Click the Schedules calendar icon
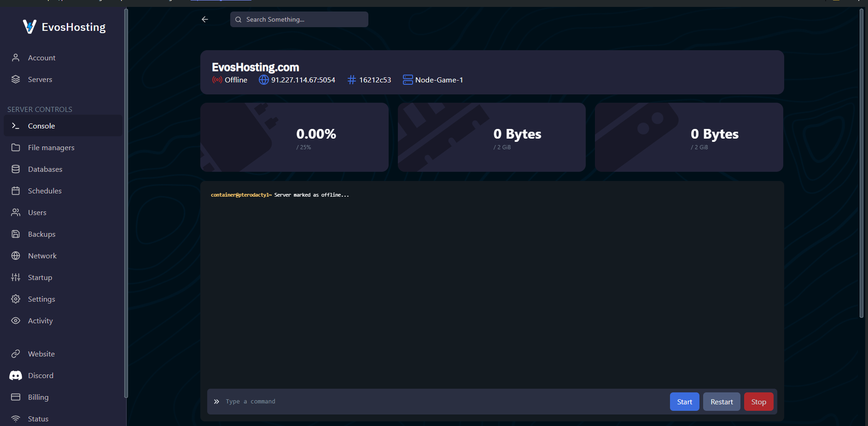The height and width of the screenshot is (426, 868). [16, 191]
